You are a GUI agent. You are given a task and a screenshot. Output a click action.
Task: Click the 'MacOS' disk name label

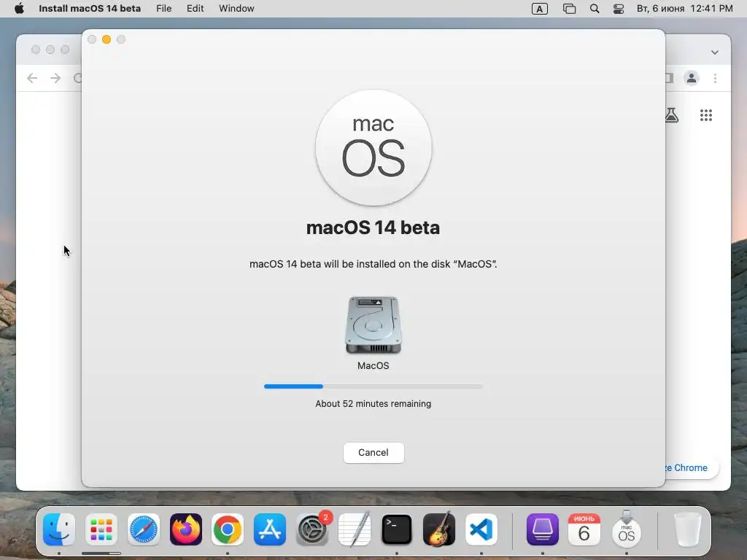coord(373,366)
